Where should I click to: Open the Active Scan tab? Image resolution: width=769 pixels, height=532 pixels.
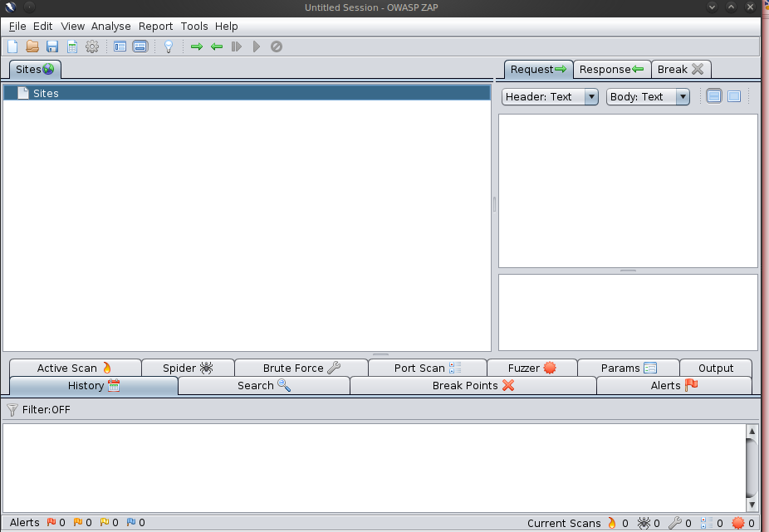point(75,368)
